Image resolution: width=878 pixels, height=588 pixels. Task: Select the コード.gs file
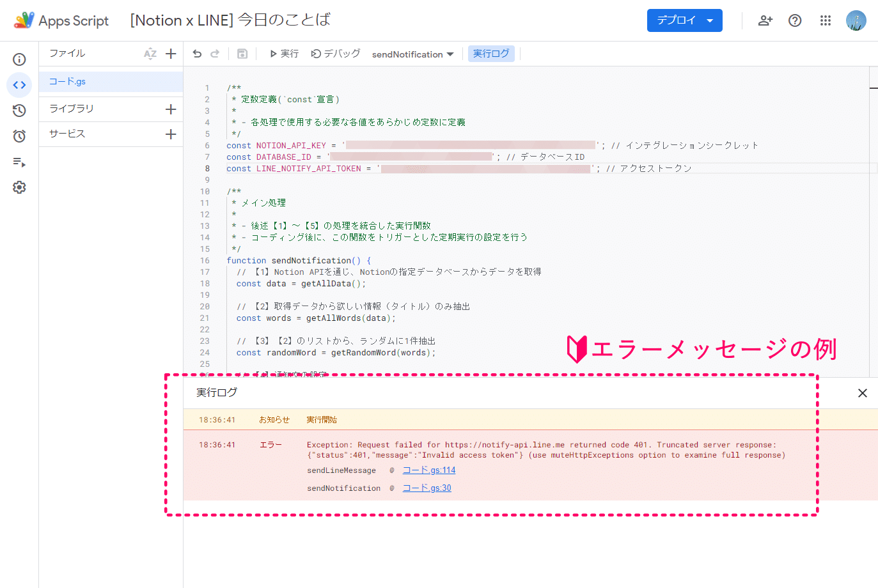coord(111,82)
